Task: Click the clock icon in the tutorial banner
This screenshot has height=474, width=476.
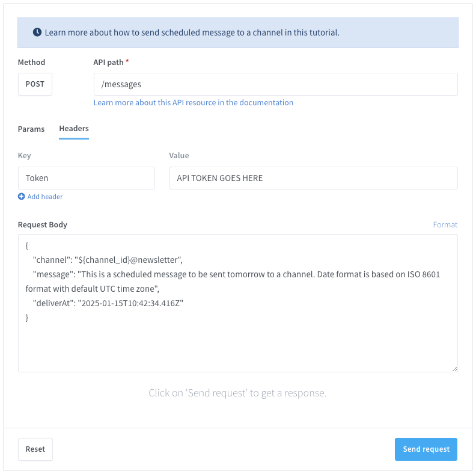Action: tap(37, 32)
